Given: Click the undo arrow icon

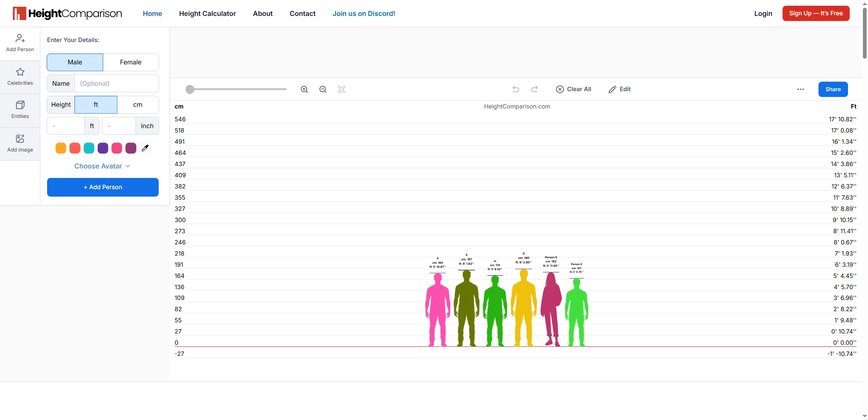Looking at the screenshot, I should click(x=516, y=89).
